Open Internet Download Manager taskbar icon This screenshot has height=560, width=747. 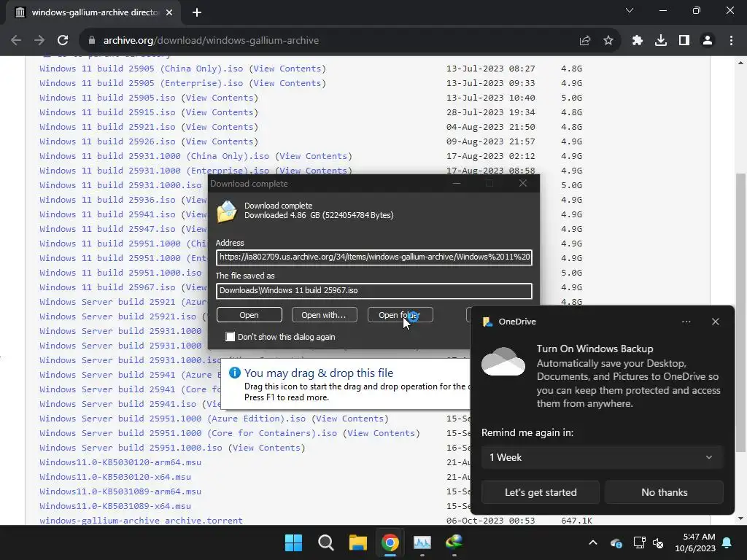point(454,542)
